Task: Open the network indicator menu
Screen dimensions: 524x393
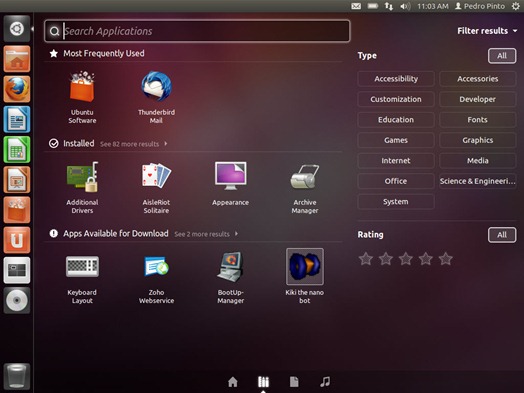Action: [x=389, y=6]
